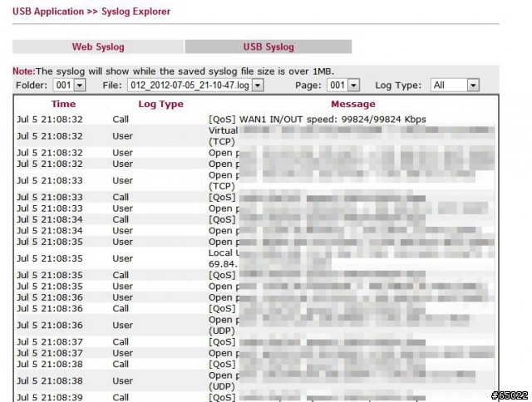Open the Page dropdown showing 001

(x=343, y=85)
